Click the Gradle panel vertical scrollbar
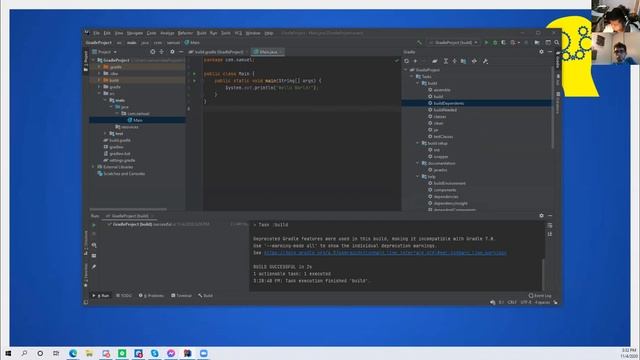This screenshot has width=640, height=360. 553,108
